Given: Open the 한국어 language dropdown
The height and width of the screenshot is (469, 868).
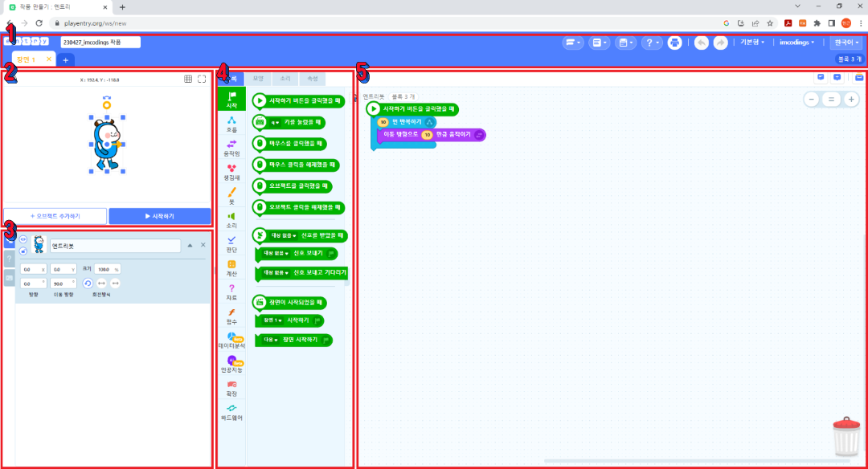Looking at the screenshot, I should coord(847,42).
